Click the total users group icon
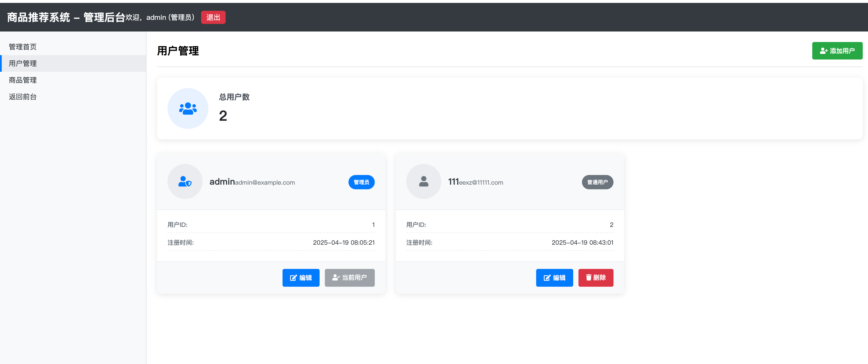 [188, 108]
